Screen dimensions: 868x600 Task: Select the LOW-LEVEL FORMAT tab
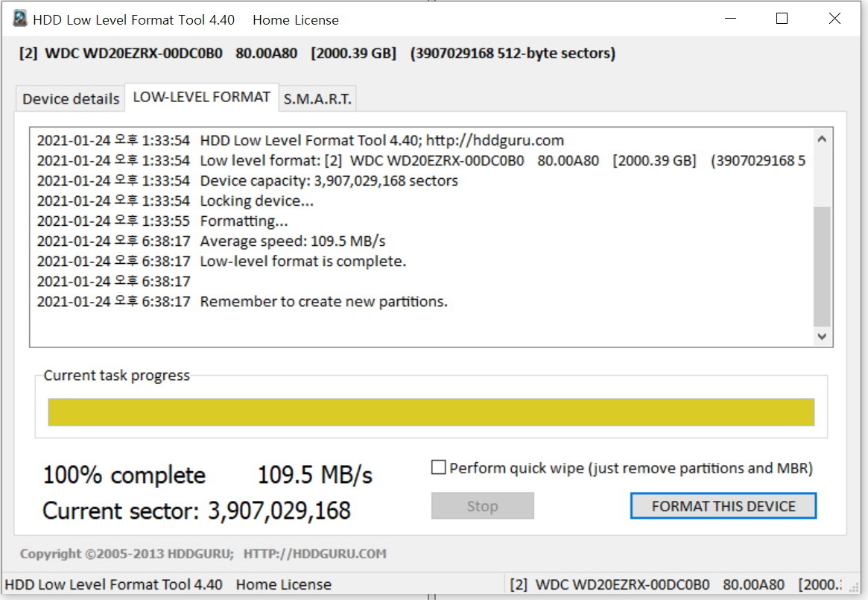click(201, 97)
